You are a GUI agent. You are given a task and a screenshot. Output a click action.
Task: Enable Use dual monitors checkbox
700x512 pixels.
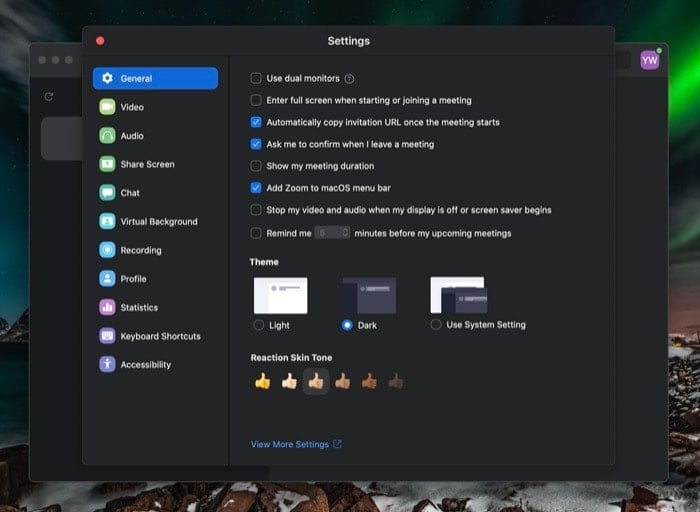(256, 78)
